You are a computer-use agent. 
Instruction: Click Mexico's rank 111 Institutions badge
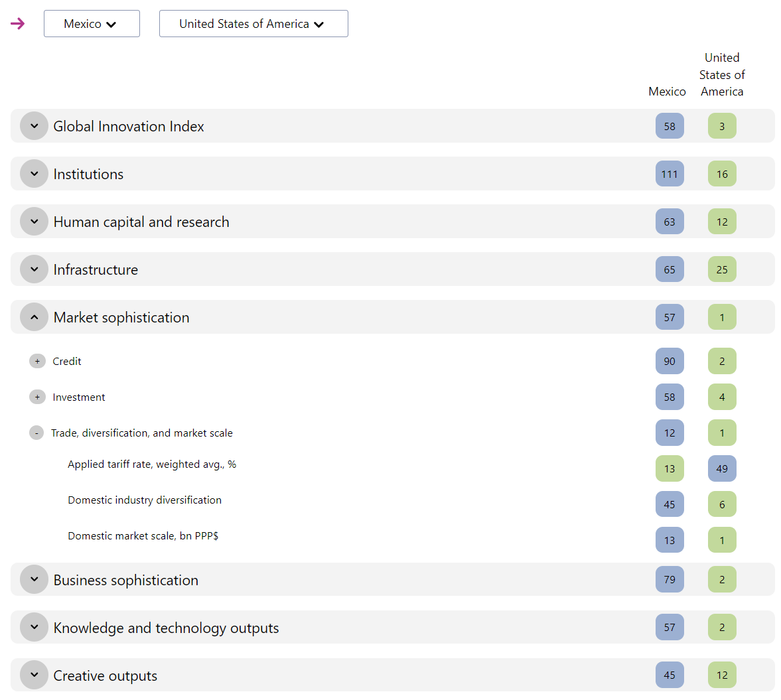point(669,174)
